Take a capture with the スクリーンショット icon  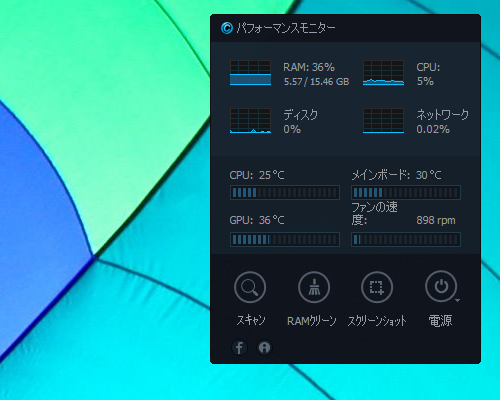(377, 287)
